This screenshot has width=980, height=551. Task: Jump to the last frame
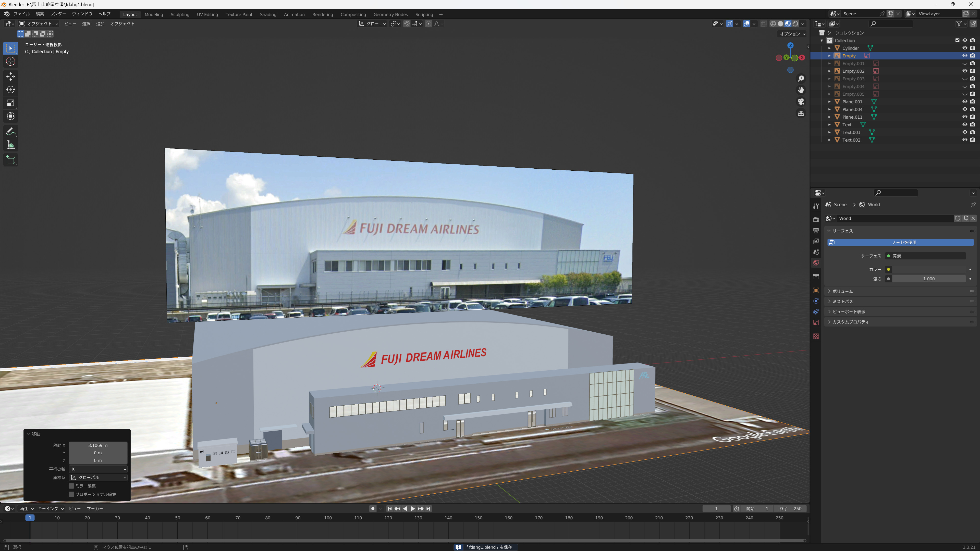click(428, 509)
